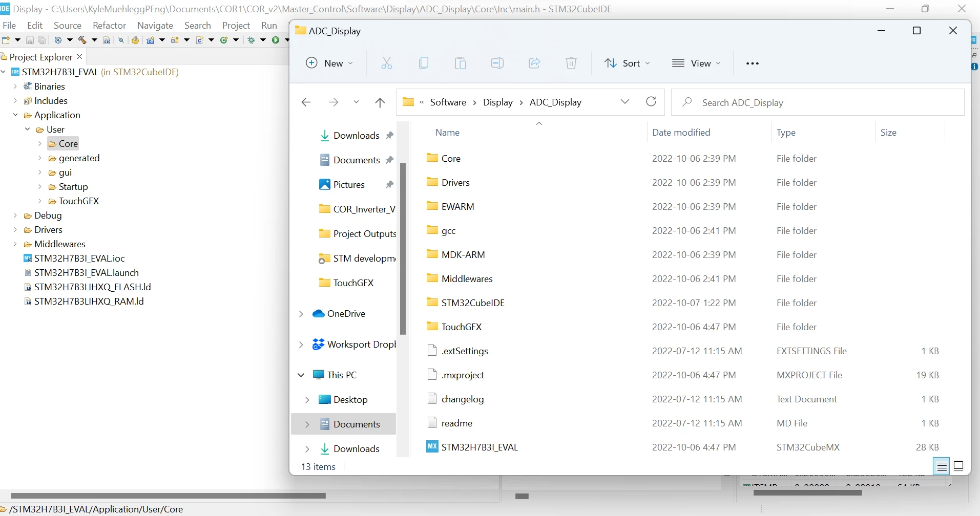
Task: Expand OneDrive in the navigation pane
Action: coord(301,314)
